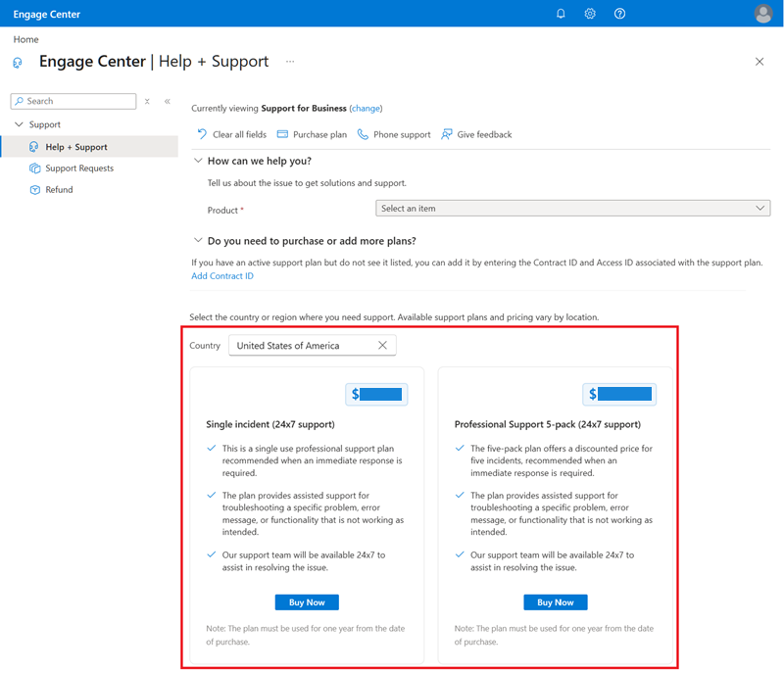Click Single incident (24x7 support) heading
Screen dimensions: 784x673
[270, 424]
